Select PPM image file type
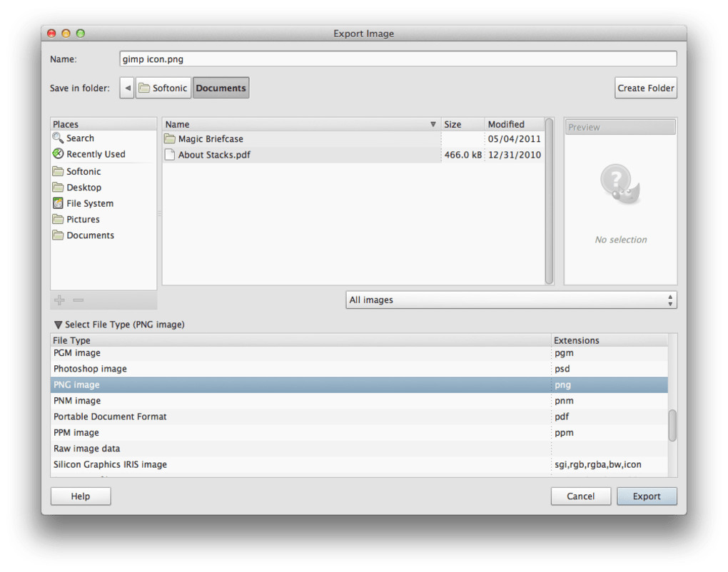This screenshot has width=728, height=572. [x=359, y=432]
